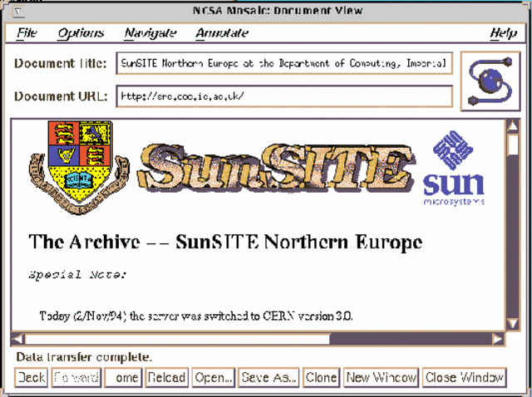Click the "Data transfer complete." status message
The image size is (532, 397).
click(x=84, y=357)
